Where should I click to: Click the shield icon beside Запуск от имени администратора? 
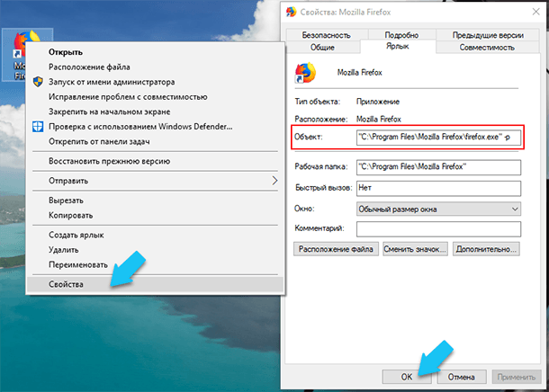coord(38,82)
